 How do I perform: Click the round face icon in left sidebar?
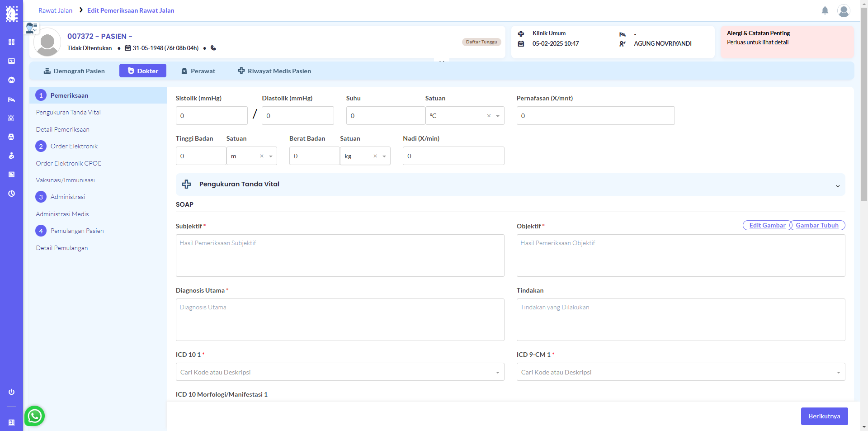coord(11,80)
